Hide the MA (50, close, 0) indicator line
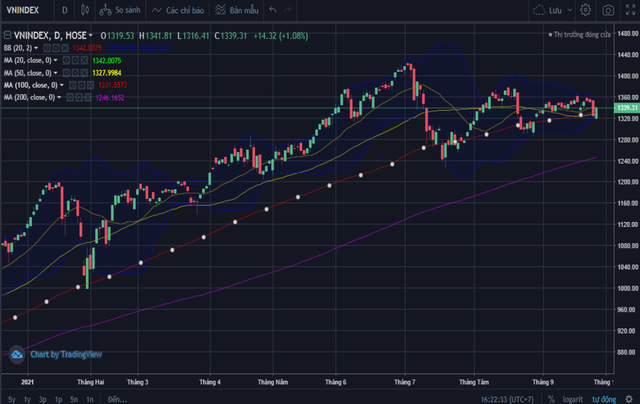This screenshot has height=404, width=640. click(67, 72)
